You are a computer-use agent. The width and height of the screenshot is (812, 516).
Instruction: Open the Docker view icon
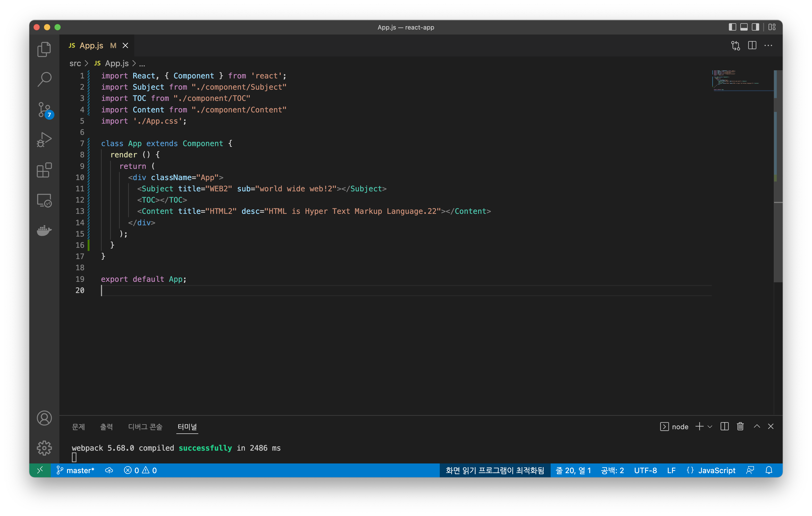point(44,231)
